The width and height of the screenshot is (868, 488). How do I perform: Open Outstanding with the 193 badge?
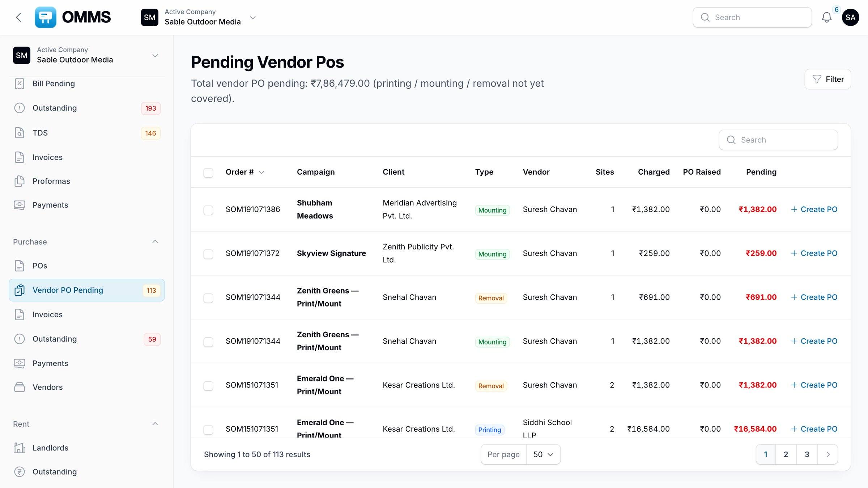(x=87, y=108)
